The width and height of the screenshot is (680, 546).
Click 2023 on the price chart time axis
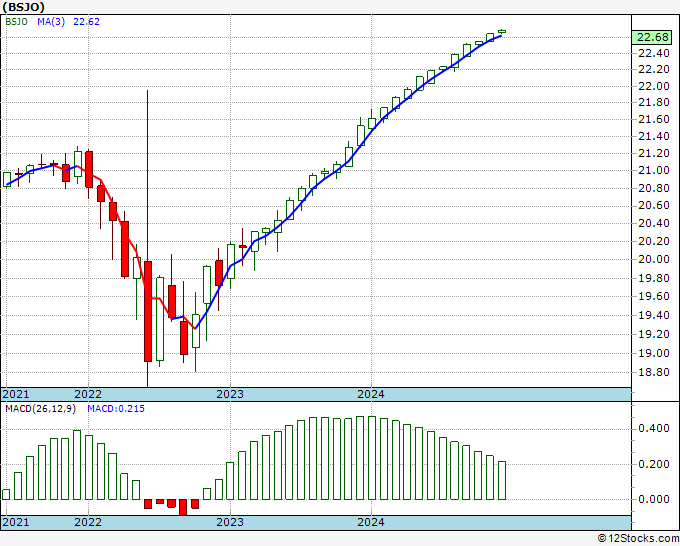(x=230, y=394)
